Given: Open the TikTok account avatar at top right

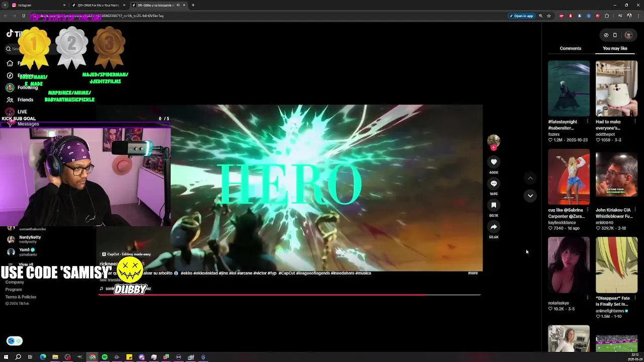Looking at the screenshot, I should tap(628, 35).
